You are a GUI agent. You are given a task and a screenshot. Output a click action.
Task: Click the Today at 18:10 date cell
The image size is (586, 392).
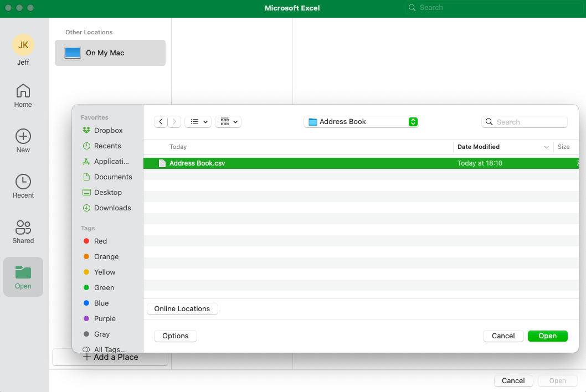480,163
